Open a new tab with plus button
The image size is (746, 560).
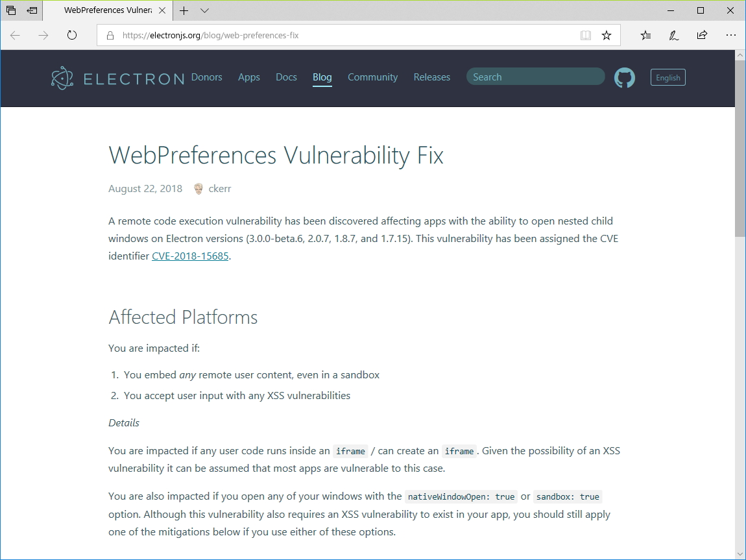(x=184, y=10)
